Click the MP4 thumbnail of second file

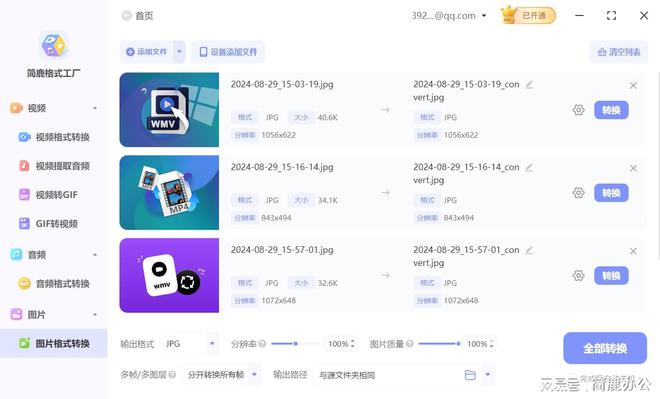[169, 193]
